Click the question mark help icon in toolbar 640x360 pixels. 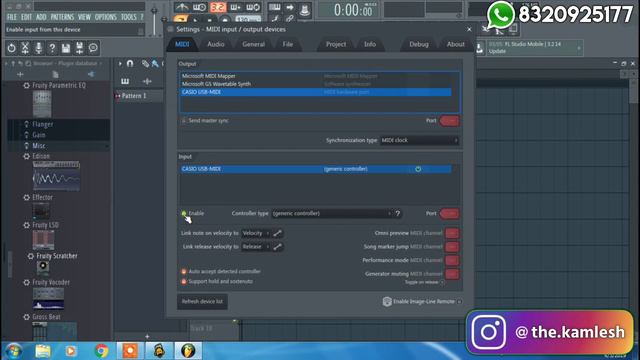point(52,48)
